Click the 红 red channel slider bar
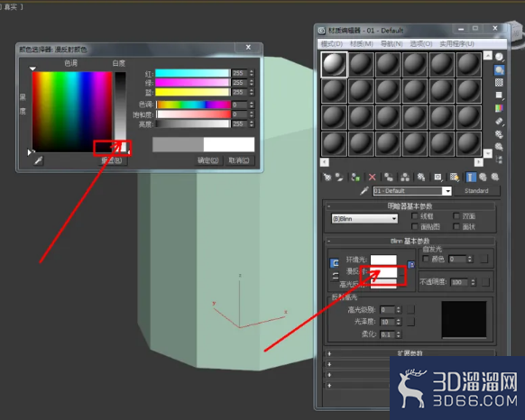Viewport: 525px width, 420px height. [192, 73]
